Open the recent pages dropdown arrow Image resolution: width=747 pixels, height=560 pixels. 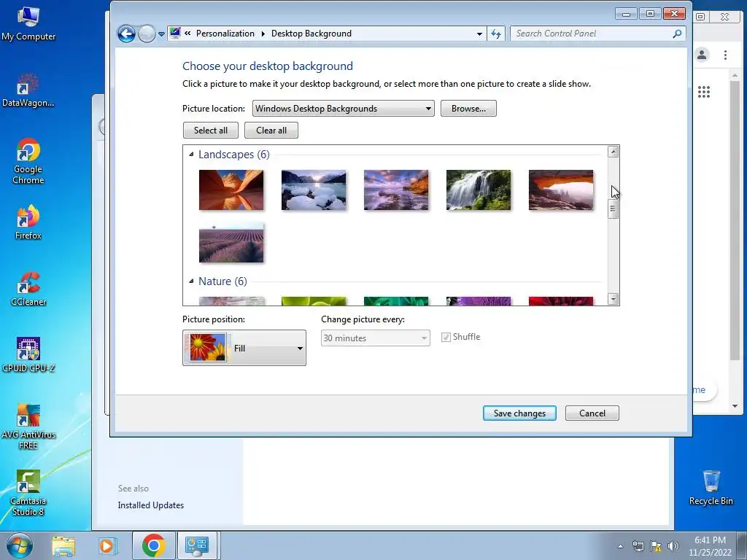click(x=161, y=34)
